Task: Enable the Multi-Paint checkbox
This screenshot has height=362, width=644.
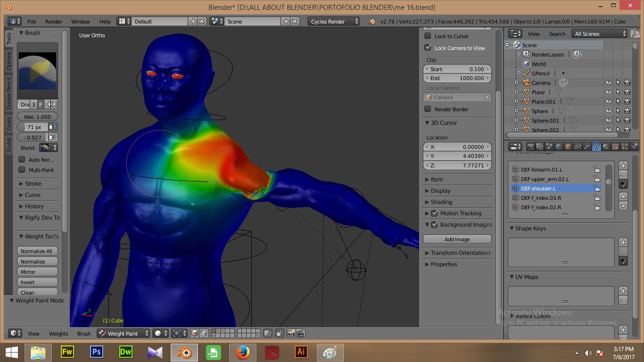Action: click(22, 170)
